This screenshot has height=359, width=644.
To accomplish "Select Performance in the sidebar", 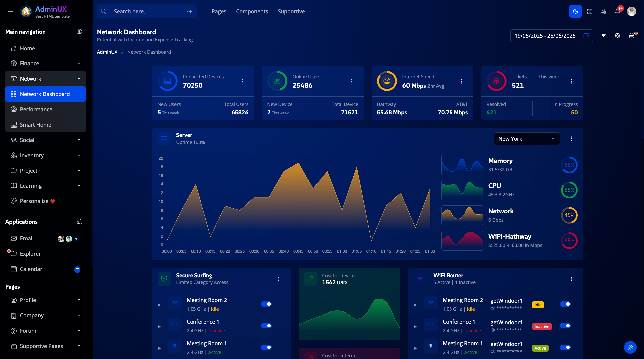I will (x=36, y=109).
